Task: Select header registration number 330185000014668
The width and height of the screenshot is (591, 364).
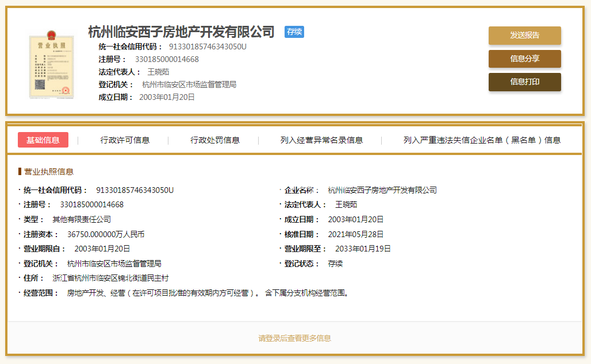Action: (167, 60)
